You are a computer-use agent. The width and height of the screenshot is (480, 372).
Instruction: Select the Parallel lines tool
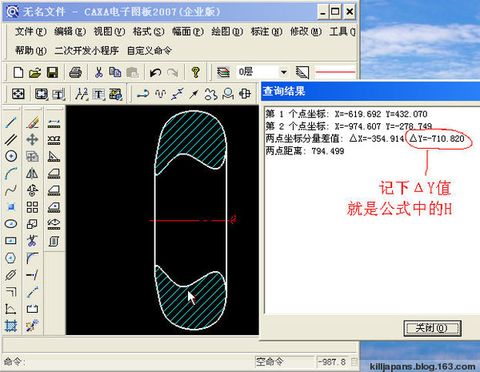click(x=11, y=139)
